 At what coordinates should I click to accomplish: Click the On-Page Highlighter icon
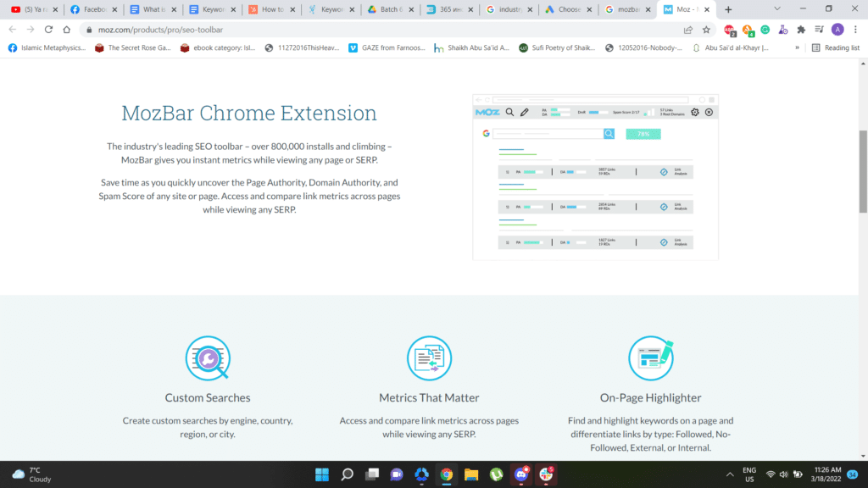tap(651, 358)
